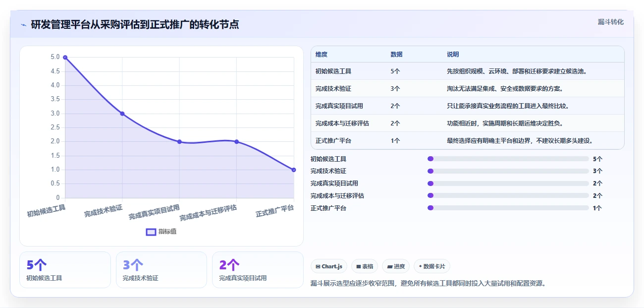Click the 正式推广平台 progress list label

(328, 208)
